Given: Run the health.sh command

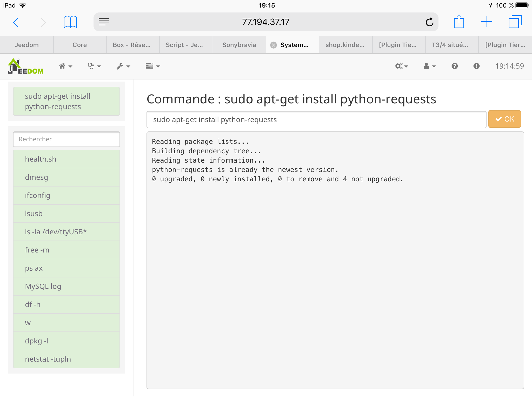Looking at the screenshot, I should pyautogui.click(x=66, y=159).
